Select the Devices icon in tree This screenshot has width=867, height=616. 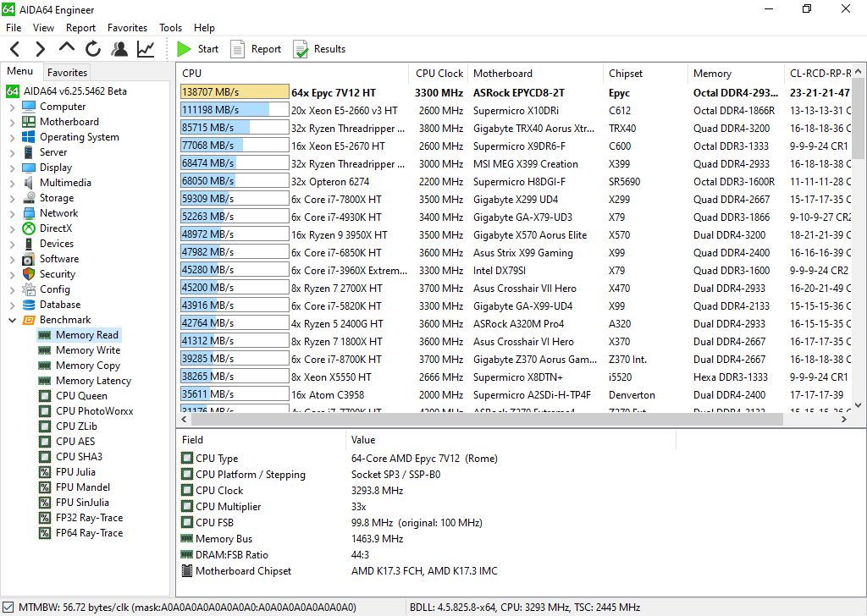(29, 244)
